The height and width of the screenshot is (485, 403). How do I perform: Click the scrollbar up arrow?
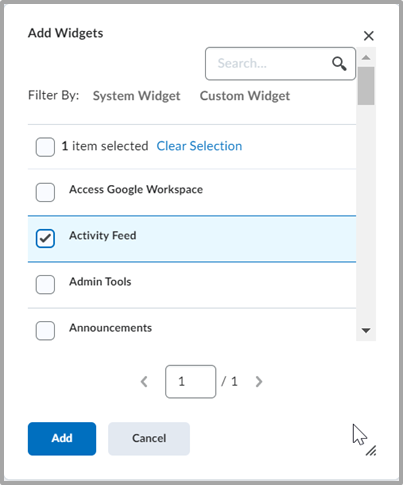366,58
